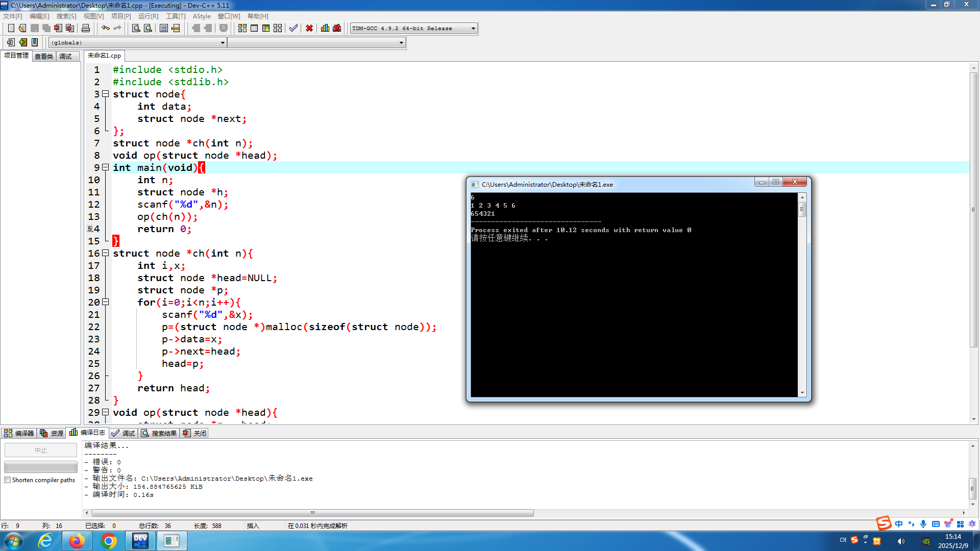Image resolution: width=980 pixels, height=551 pixels.
Task: Click the New file toolbar icon
Action: coord(11,28)
